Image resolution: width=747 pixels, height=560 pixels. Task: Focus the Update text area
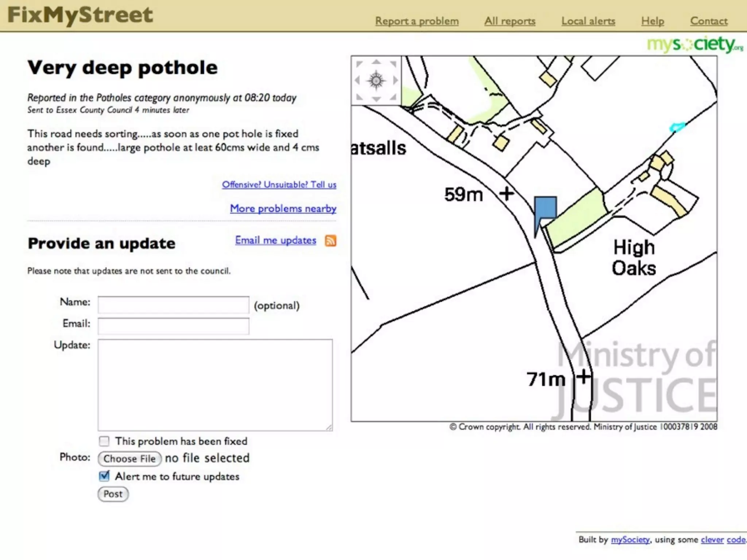215,385
